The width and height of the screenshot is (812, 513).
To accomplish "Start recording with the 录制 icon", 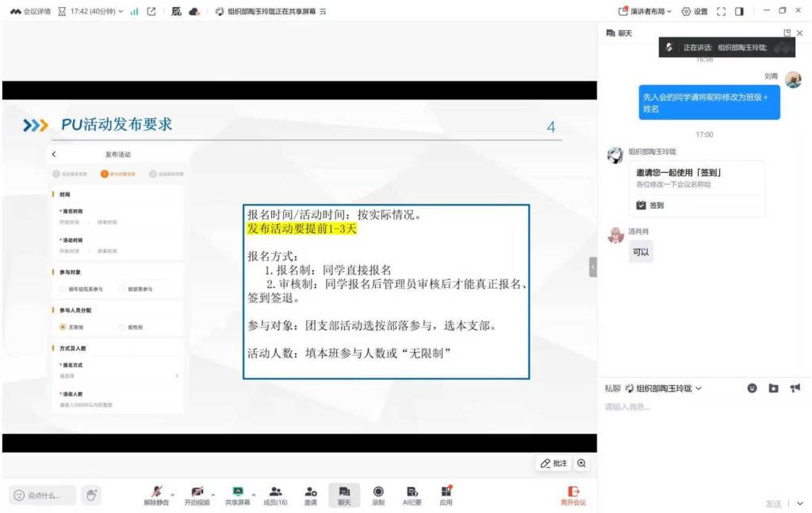I will (x=378, y=495).
